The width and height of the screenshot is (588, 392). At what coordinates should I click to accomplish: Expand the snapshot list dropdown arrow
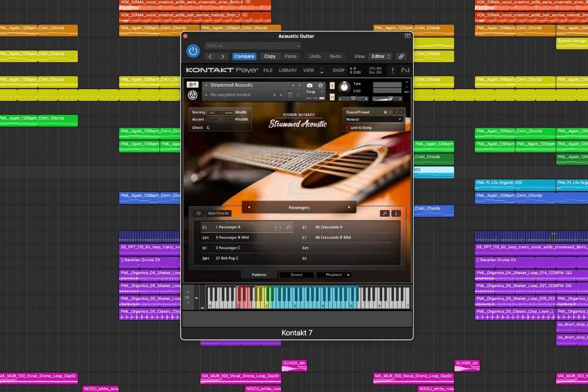[x=206, y=95]
